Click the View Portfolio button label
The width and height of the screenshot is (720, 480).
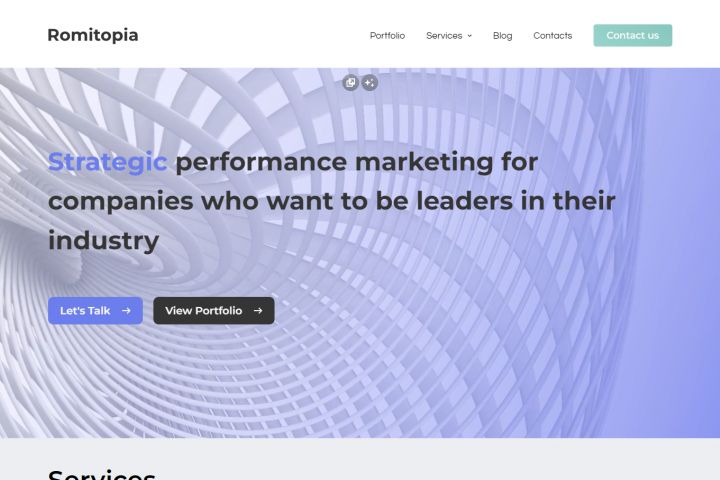[203, 311]
